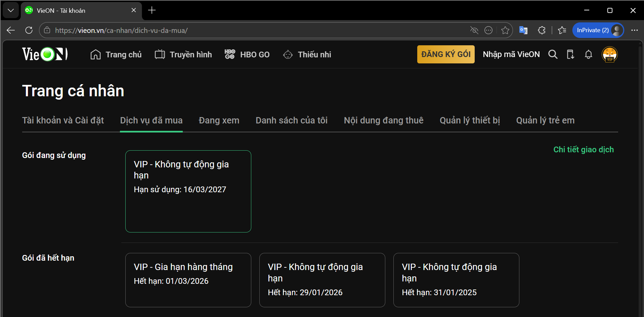Click the InPrivate (2) profile button
644x317 pixels.
(598, 30)
